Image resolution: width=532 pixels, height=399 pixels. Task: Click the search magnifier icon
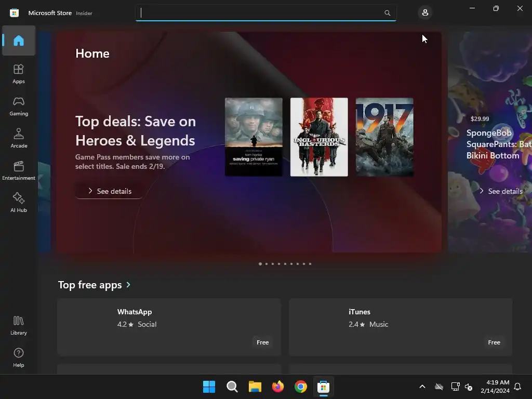click(x=387, y=13)
